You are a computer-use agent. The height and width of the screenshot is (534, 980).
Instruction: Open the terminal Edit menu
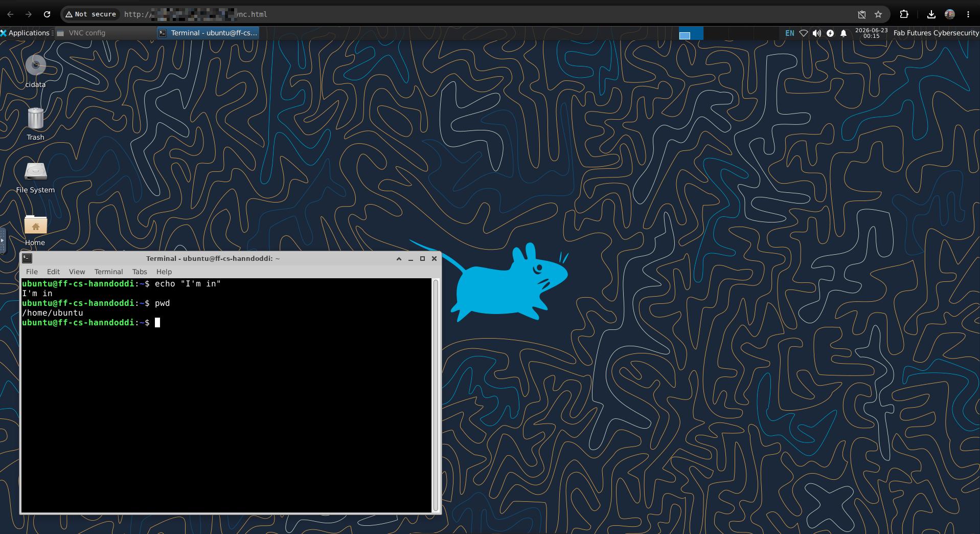[x=53, y=272]
